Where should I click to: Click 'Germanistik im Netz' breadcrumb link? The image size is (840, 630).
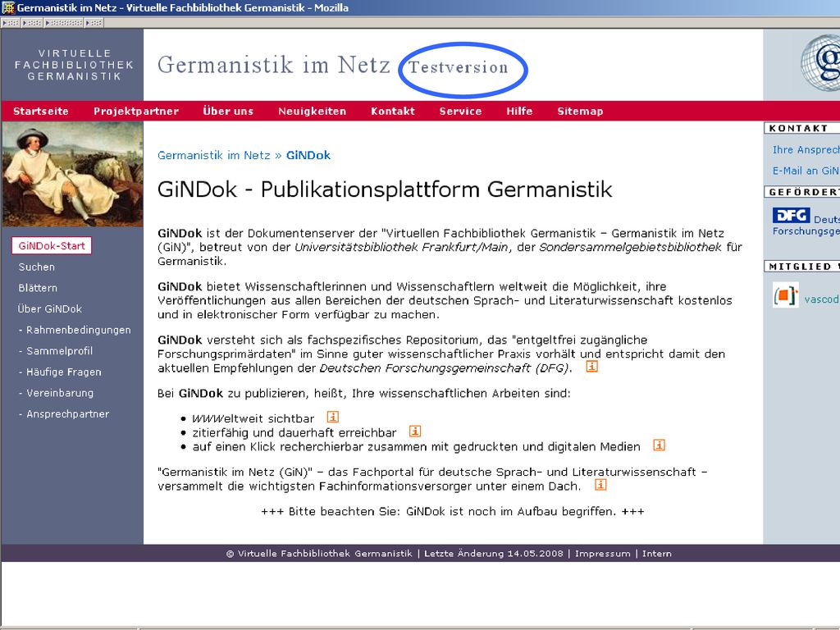tap(214, 155)
